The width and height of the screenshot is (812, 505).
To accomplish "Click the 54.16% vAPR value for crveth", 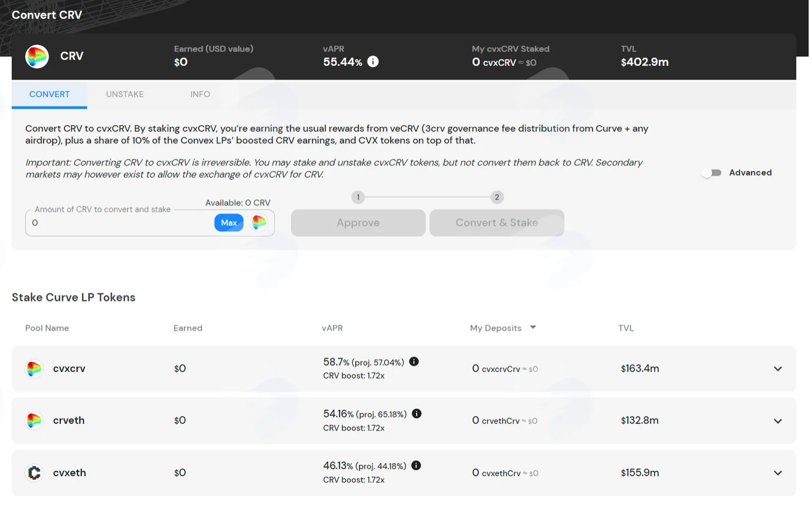I will coord(338,414).
